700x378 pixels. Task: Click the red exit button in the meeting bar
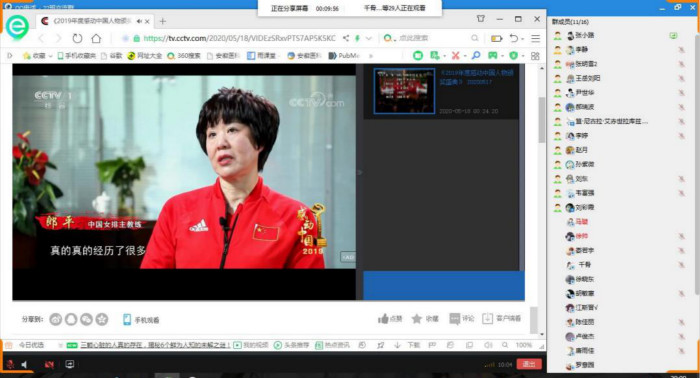tap(529, 364)
